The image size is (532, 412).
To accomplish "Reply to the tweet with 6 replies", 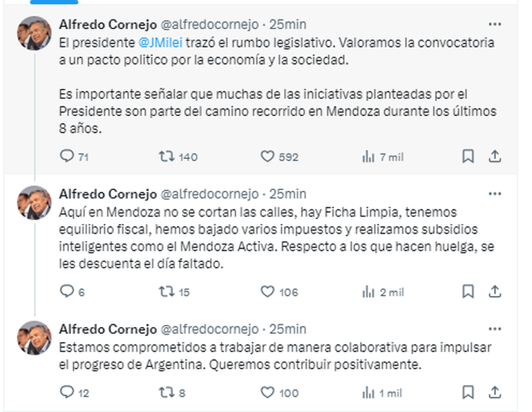I will [x=66, y=292].
